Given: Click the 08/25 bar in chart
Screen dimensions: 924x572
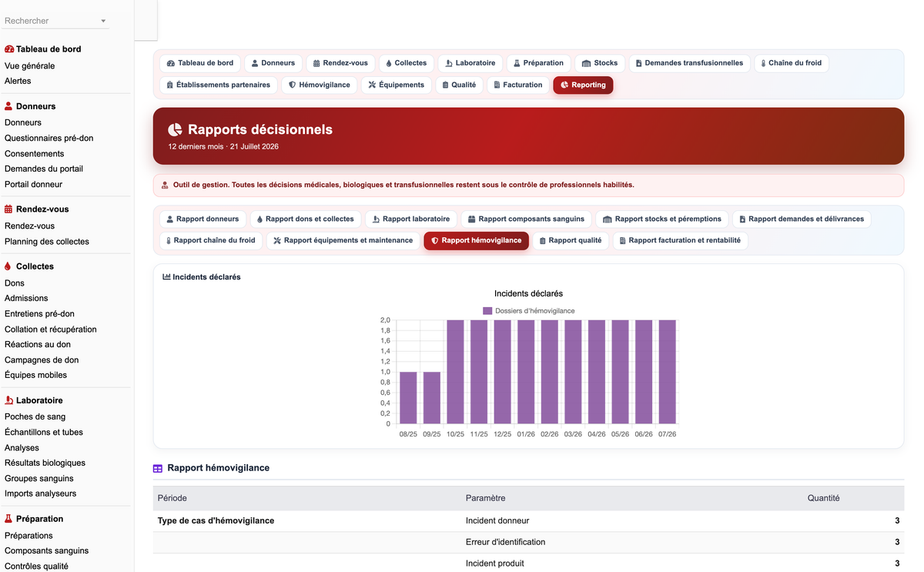Looking at the screenshot, I should 408,397.
